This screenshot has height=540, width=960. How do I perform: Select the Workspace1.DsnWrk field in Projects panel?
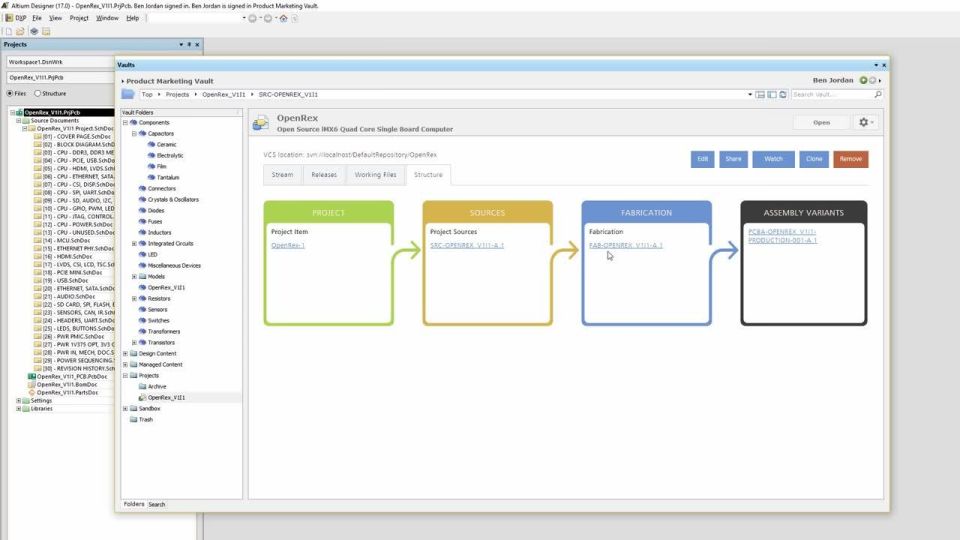pos(60,62)
